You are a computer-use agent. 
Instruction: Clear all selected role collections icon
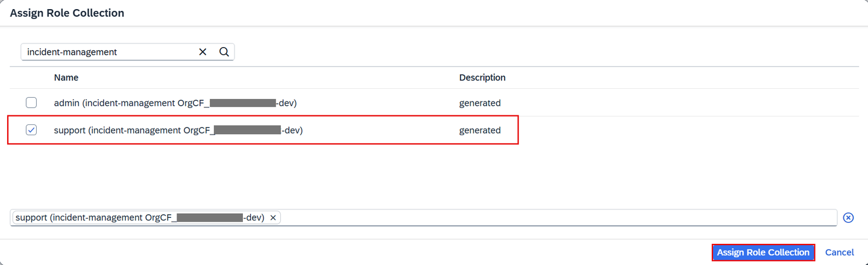click(x=848, y=218)
